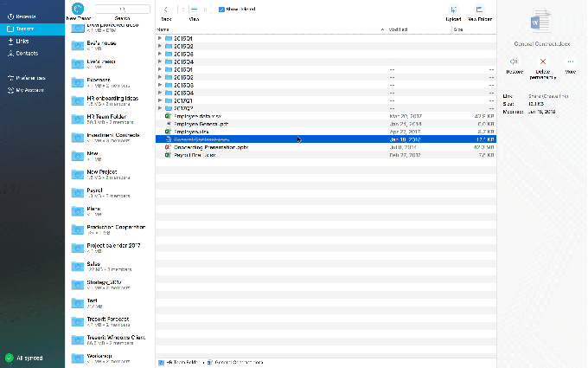The image size is (588, 368).
Task: Open the HR Team Folder tresor
Action: 111,119
